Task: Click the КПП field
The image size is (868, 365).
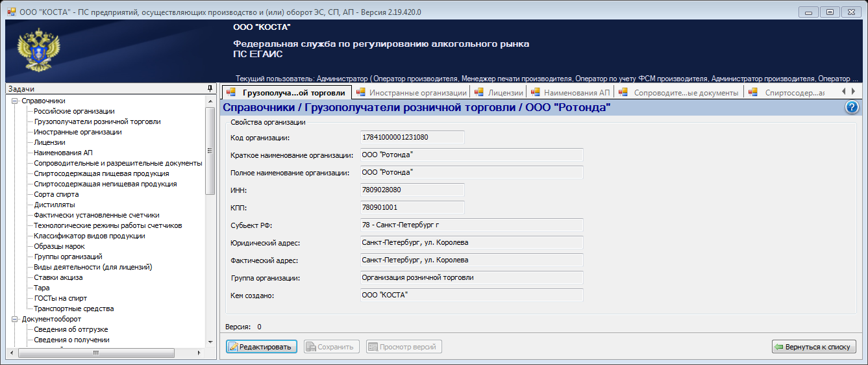Action: coord(412,207)
